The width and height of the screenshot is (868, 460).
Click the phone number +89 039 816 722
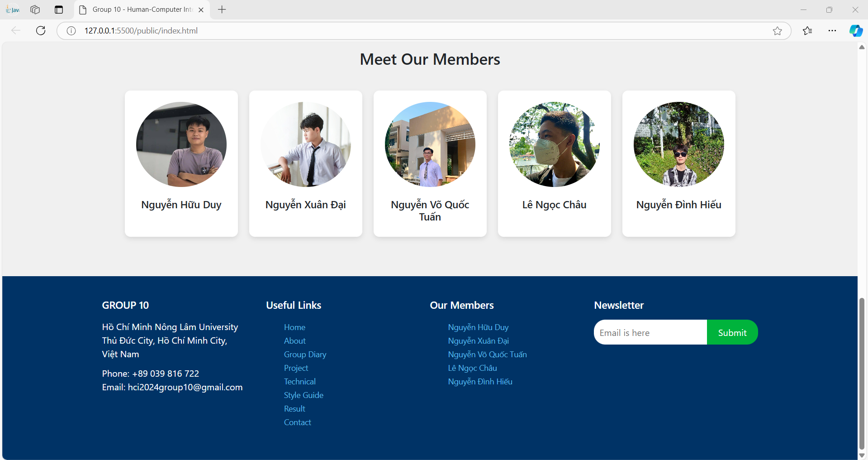click(x=166, y=374)
